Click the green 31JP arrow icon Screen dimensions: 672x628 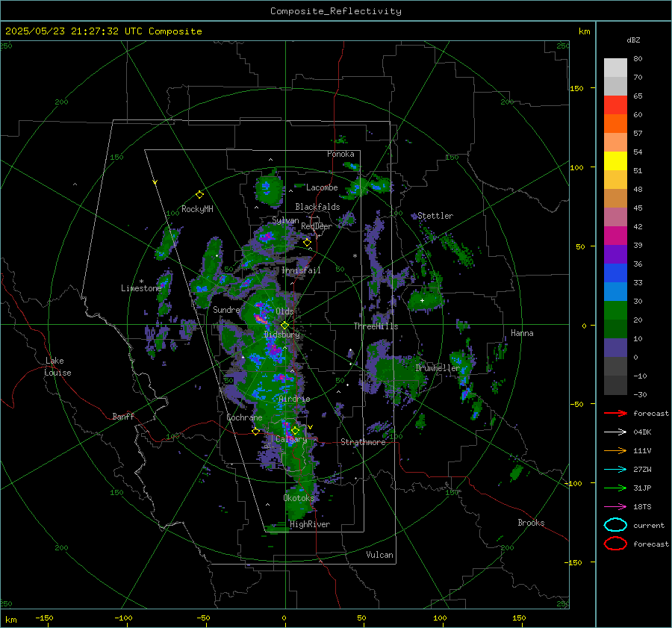pos(615,488)
